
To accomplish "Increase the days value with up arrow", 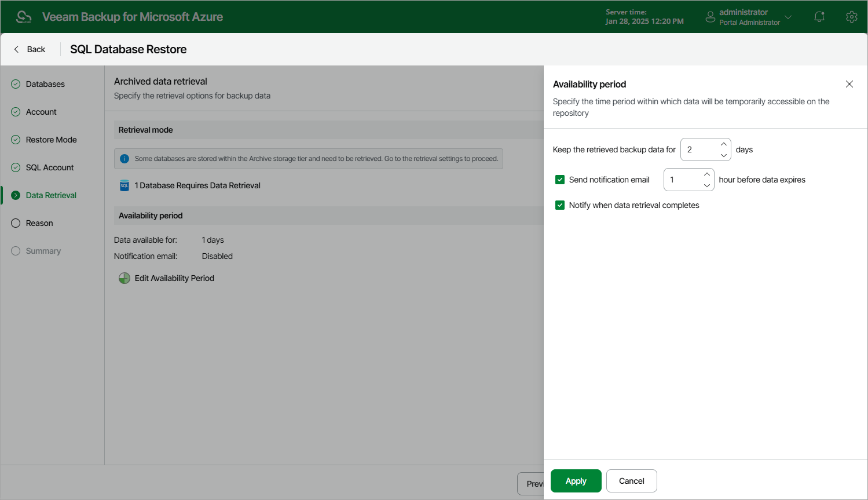I will tap(724, 144).
